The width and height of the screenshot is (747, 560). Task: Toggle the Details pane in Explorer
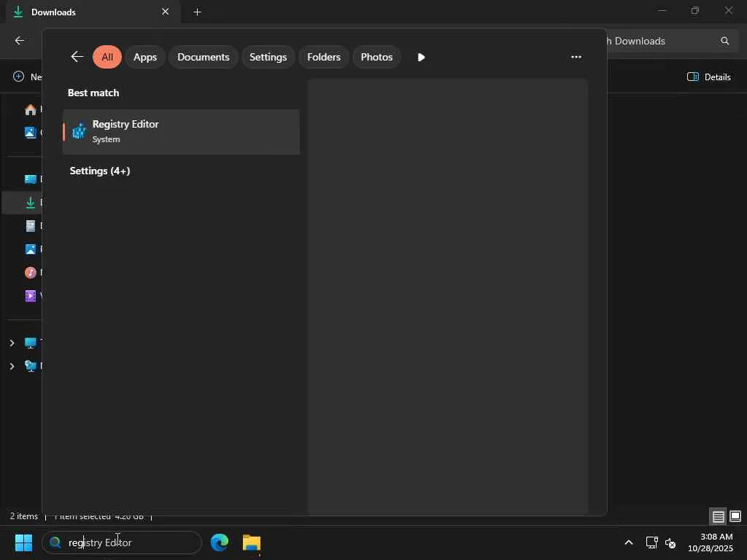(x=709, y=77)
